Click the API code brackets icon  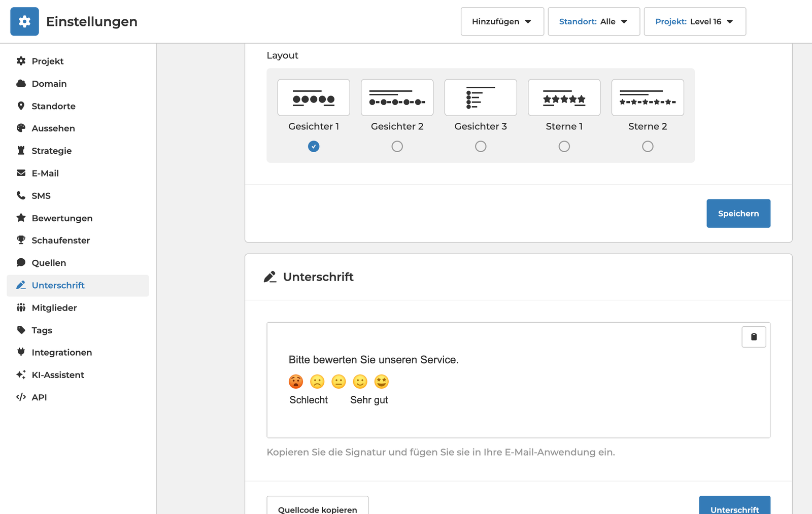pos(21,397)
